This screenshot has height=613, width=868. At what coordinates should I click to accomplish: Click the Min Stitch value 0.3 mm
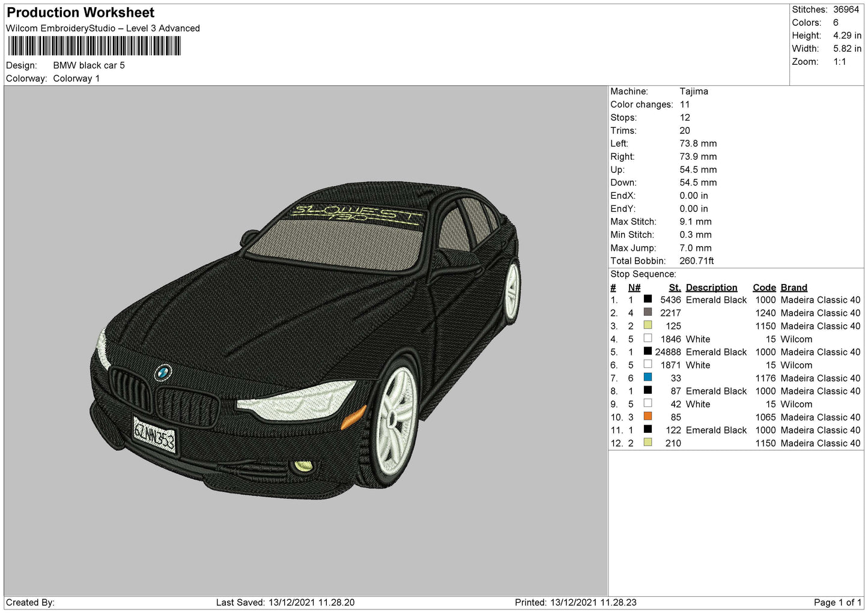(x=696, y=235)
